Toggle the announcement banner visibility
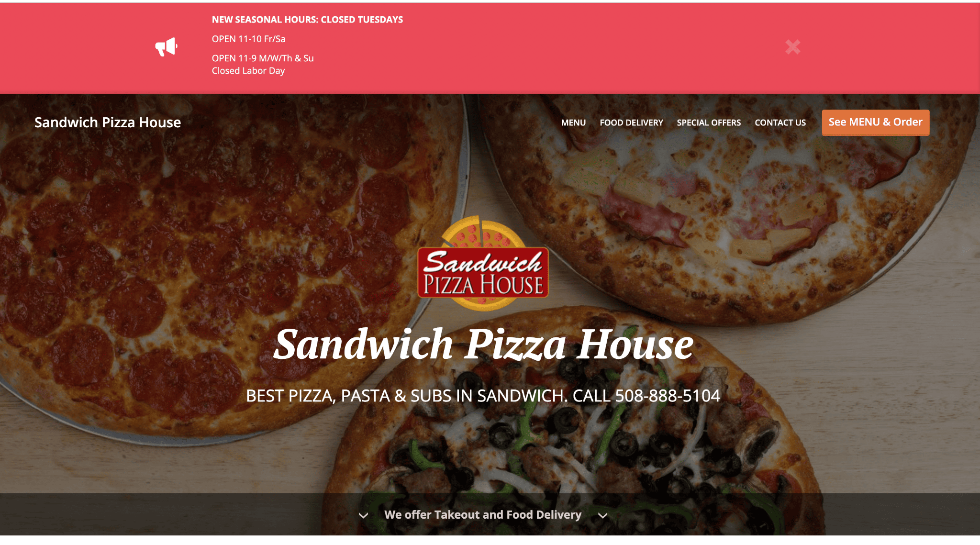 pos(792,45)
